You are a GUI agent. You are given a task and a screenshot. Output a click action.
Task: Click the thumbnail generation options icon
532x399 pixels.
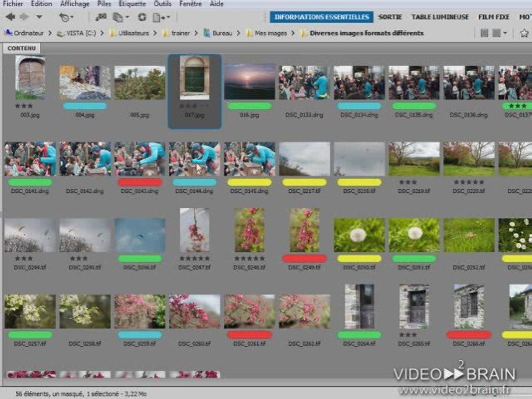click(497, 33)
